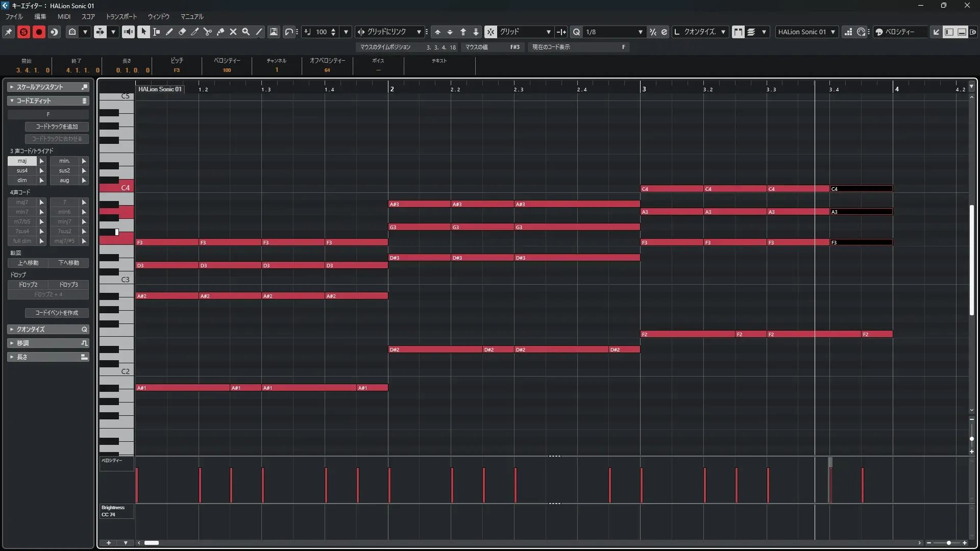Toggle Record in Editor button
This screenshot has height=551, width=980.
tap(39, 32)
